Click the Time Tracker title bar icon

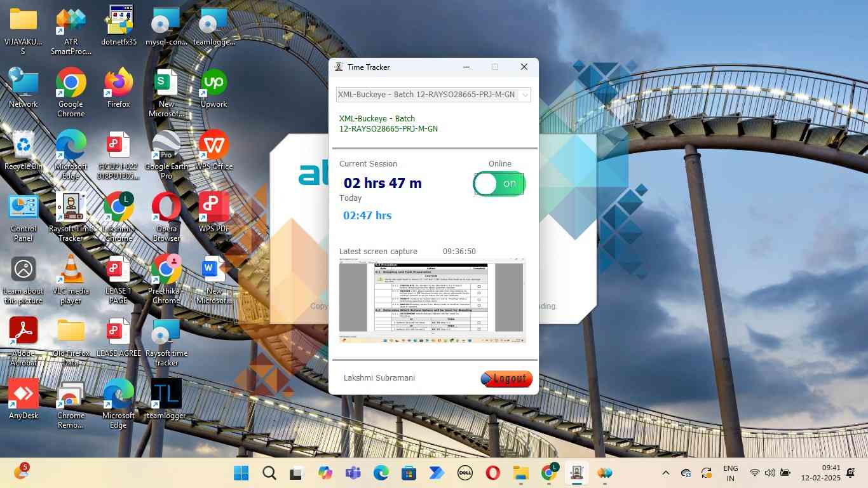coord(339,67)
